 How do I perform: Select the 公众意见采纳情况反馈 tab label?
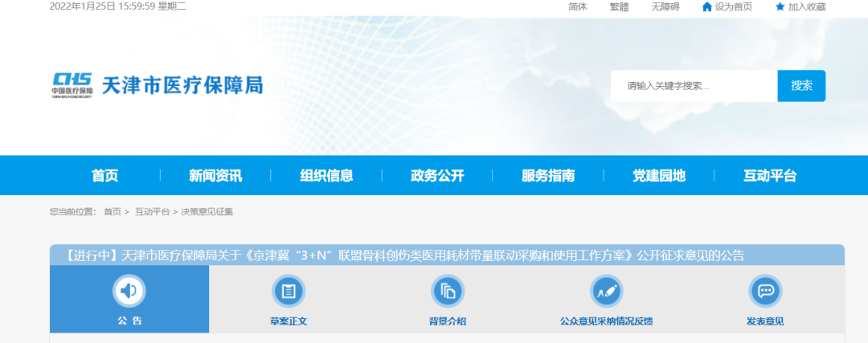pos(606,321)
